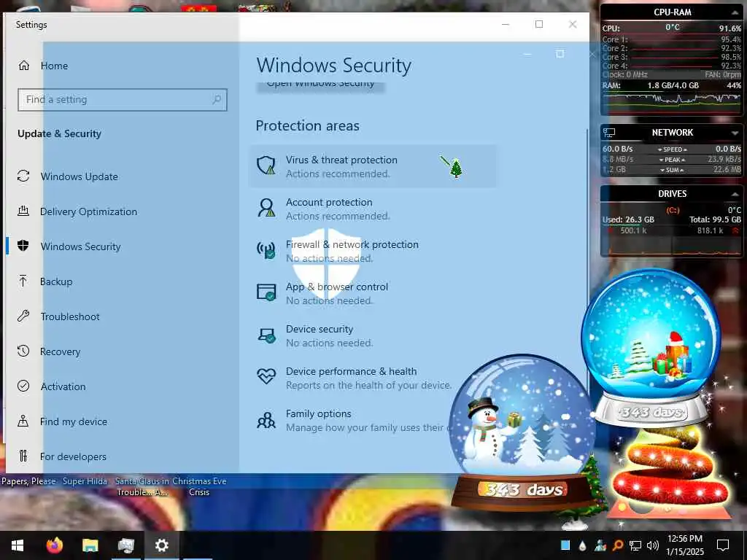Image resolution: width=747 pixels, height=560 pixels.
Task: Toggle the SUM selector in NETWORK gadget
Action: (x=672, y=170)
